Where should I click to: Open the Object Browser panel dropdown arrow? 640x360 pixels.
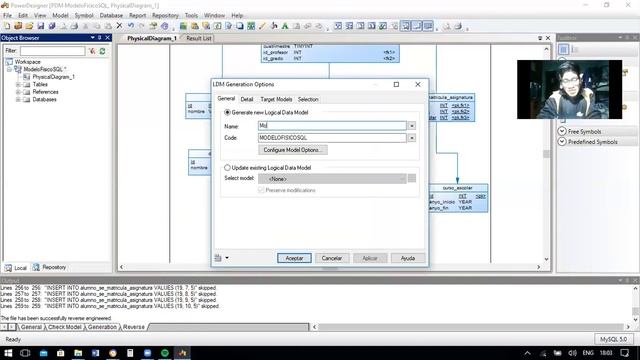(x=93, y=38)
